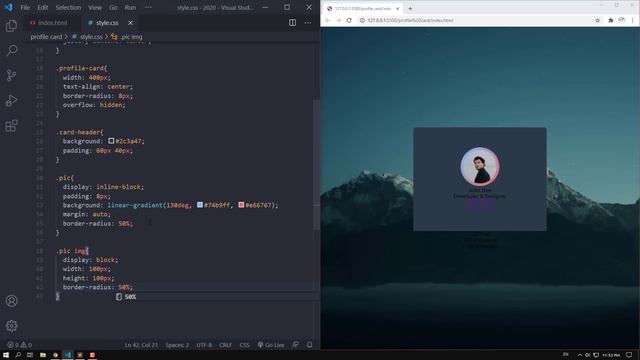Change language mode CSS in status bar
The height and width of the screenshot is (360, 640).
click(x=244, y=345)
